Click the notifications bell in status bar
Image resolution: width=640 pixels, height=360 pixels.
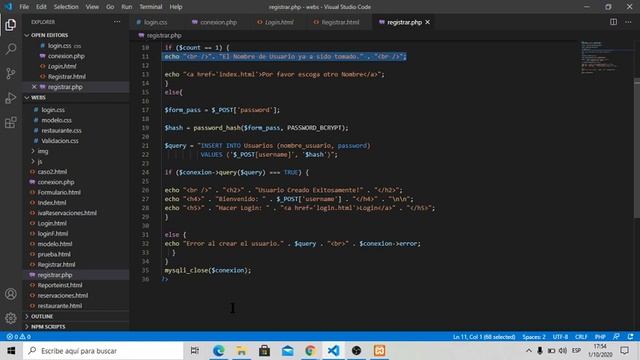(631, 337)
